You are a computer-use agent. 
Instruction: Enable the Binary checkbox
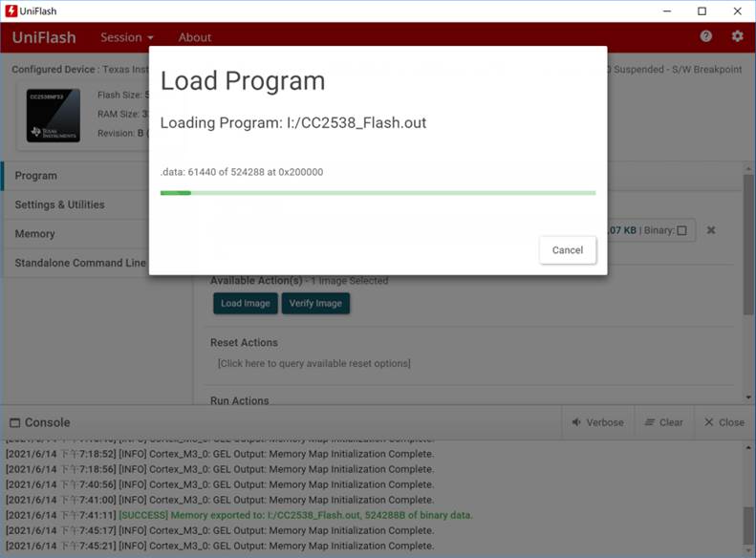click(681, 230)
